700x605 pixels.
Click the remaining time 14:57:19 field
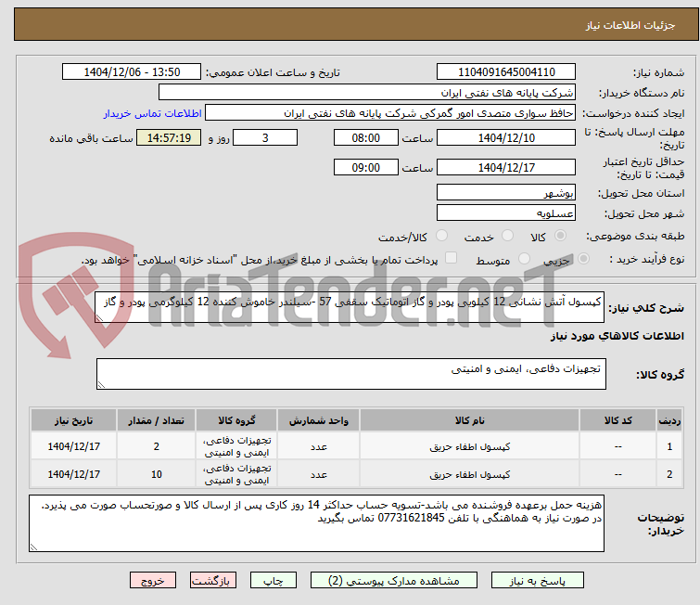(169, 137)
